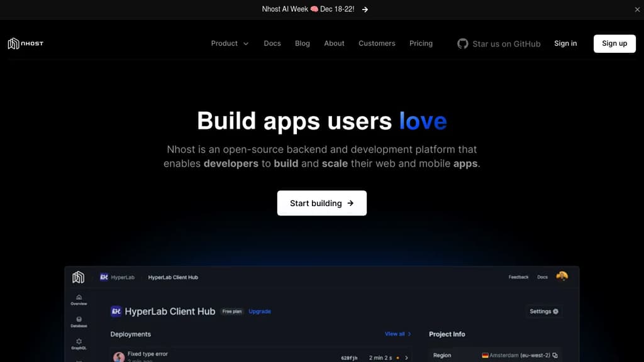The image size is (644, 362).
Task: Click the orange deployment status indicator
Action: 397,358
